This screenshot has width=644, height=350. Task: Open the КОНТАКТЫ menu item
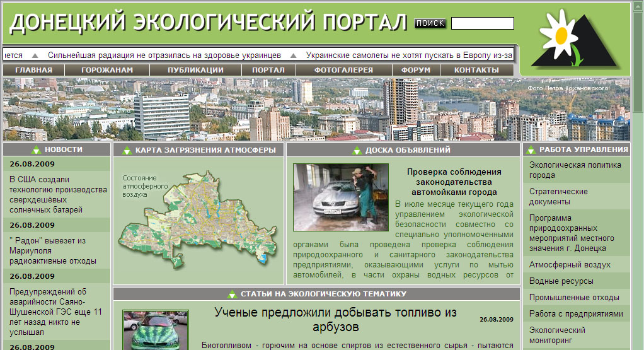tap(476, 70)
